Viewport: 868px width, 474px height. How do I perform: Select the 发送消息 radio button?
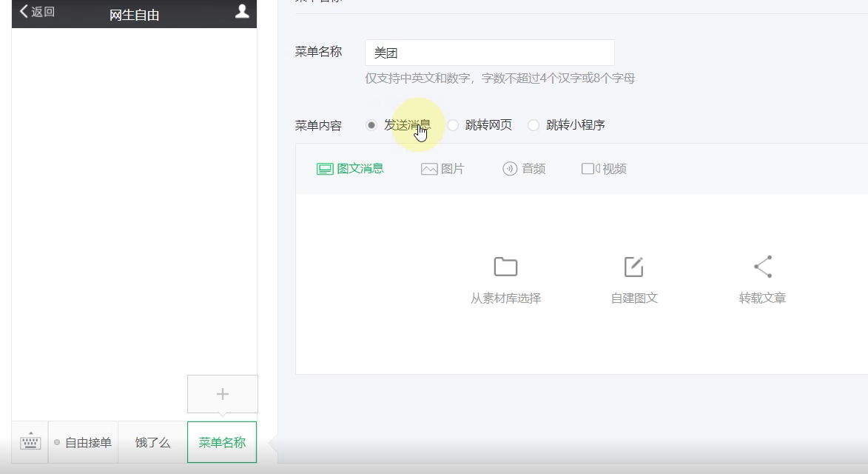[x=371, y=125]
